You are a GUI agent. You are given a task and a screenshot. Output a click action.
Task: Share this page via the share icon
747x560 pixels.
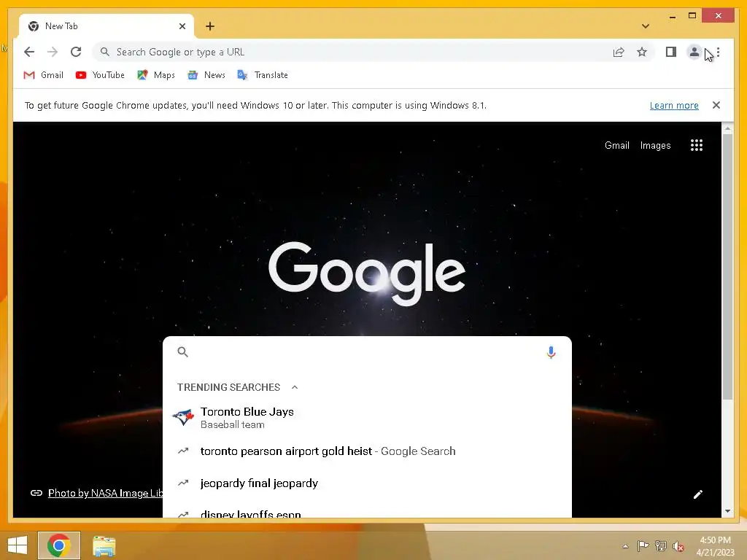pyautogui.click(x=619, y=52)
